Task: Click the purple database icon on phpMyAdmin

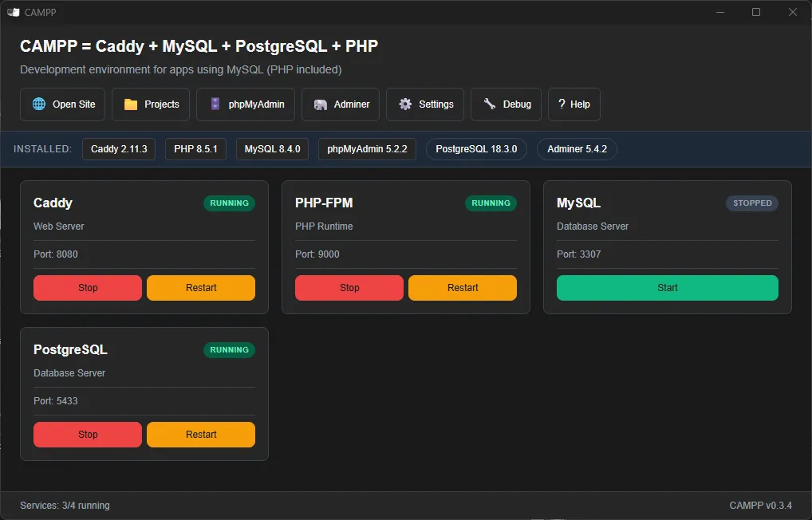Action: coord(215,104)
